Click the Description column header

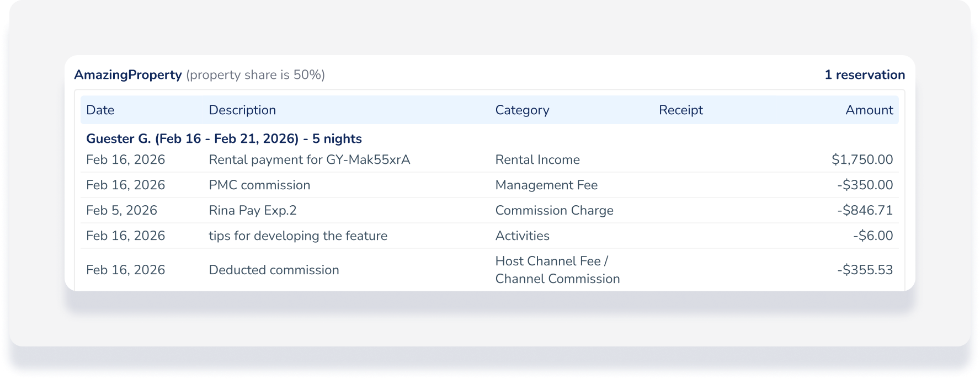click(x=242, y=110)
